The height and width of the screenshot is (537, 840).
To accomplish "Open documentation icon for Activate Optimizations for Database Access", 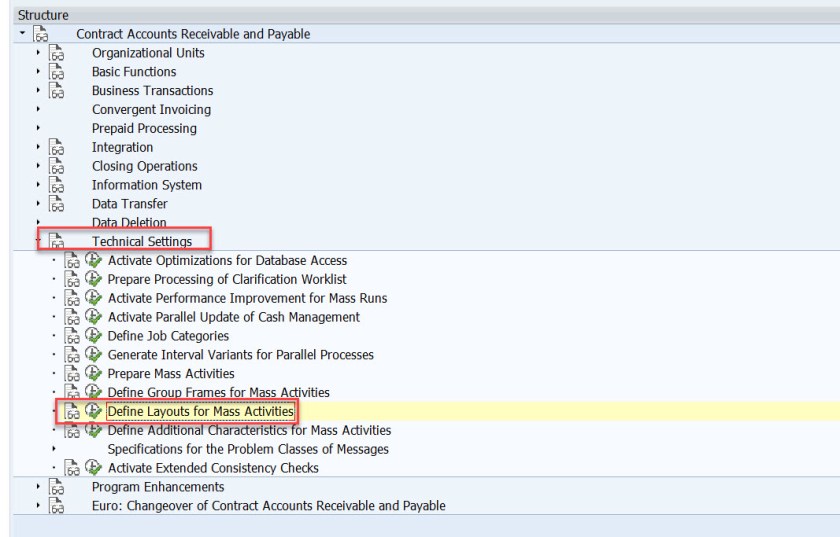I will (x=73, y=261).
